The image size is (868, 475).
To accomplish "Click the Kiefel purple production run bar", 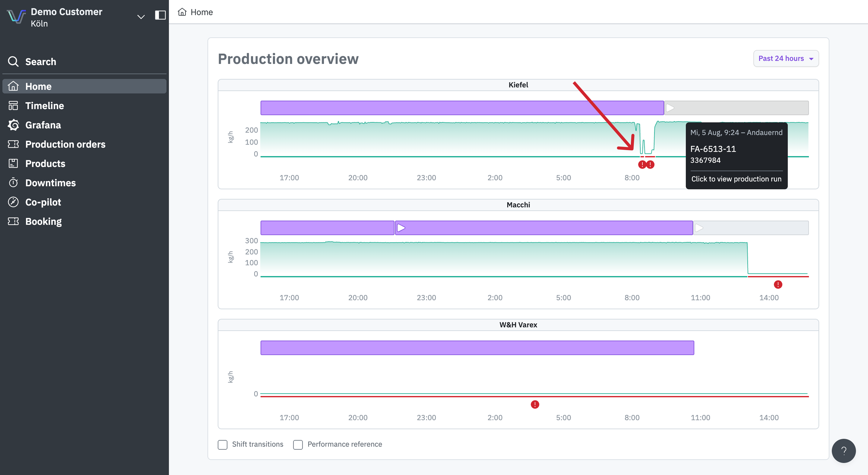I will click(462, 108).
